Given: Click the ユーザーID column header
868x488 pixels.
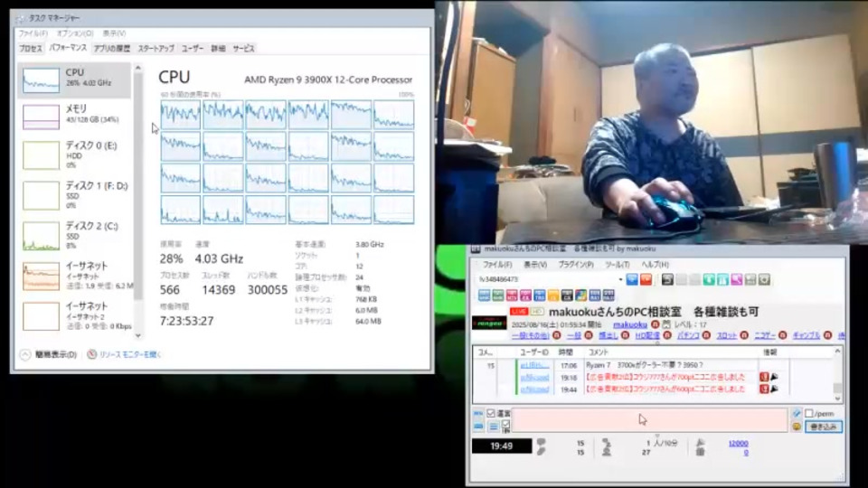Looking at the screenshot, I should pos(534,352).
